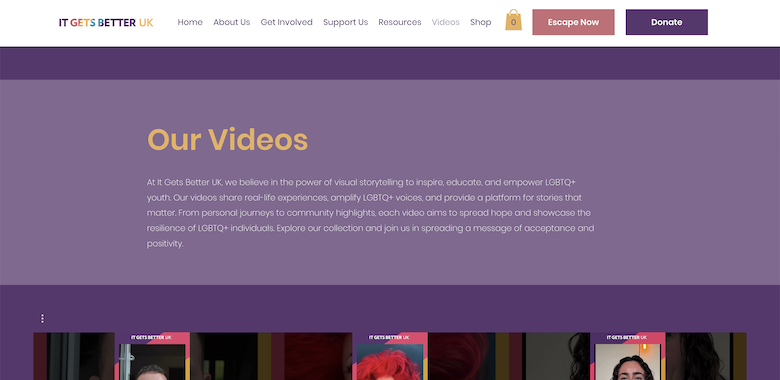Image resolution: width=780 pixels, height=380 pixels.
Task: Open the three-dot video gallery menu
Action: point(42,318)
